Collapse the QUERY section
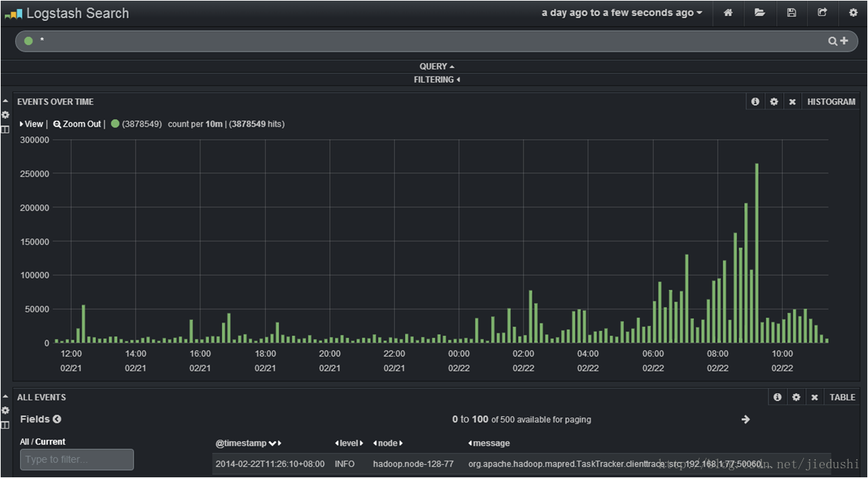Image resolution: width=868 pixels, height=478 pixels. [436, 67]
